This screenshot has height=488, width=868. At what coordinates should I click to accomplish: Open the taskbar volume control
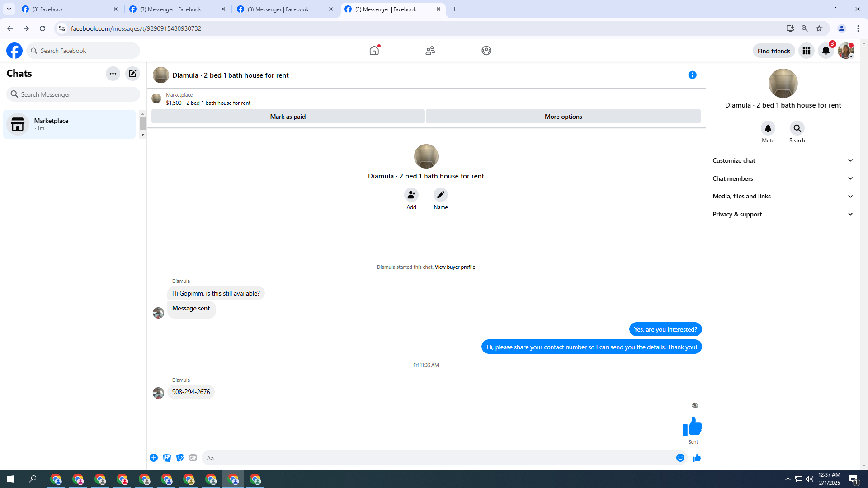click(x=810, y=479)
